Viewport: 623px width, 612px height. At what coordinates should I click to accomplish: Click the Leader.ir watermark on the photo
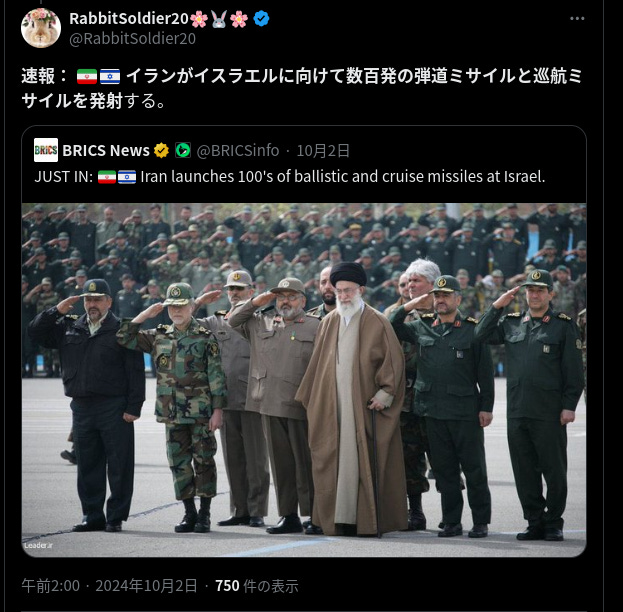click(x=38, y=545)
